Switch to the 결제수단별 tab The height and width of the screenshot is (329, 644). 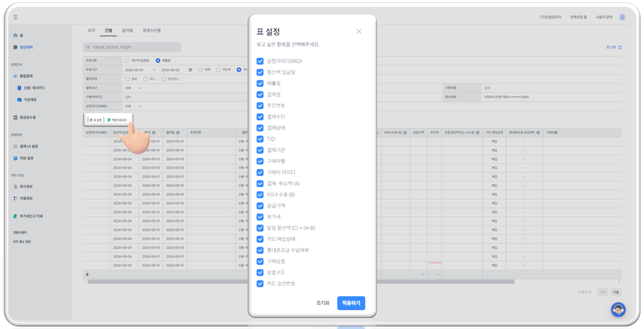151,31
